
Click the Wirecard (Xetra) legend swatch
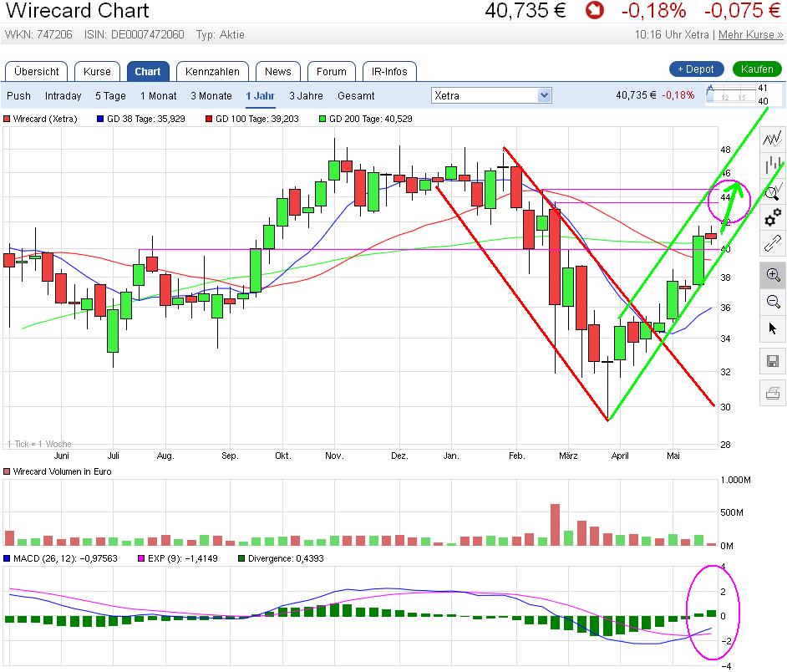[7, 119]
